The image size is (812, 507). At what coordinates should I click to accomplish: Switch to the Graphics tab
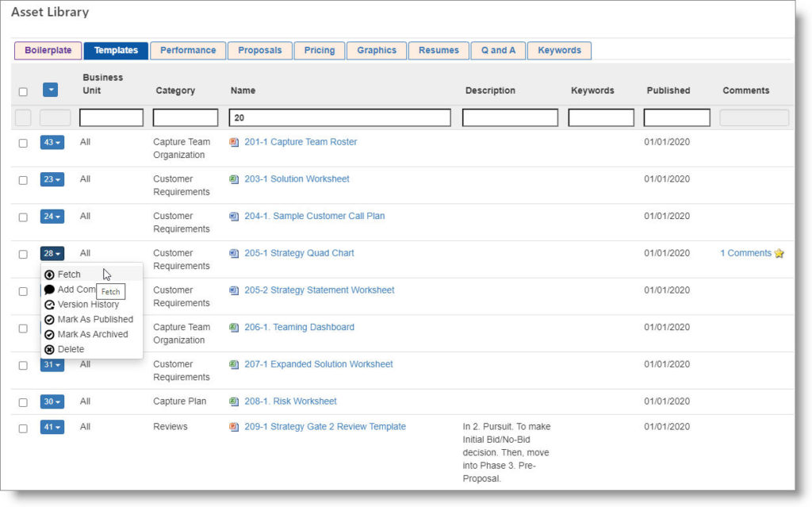pos(377,50)
